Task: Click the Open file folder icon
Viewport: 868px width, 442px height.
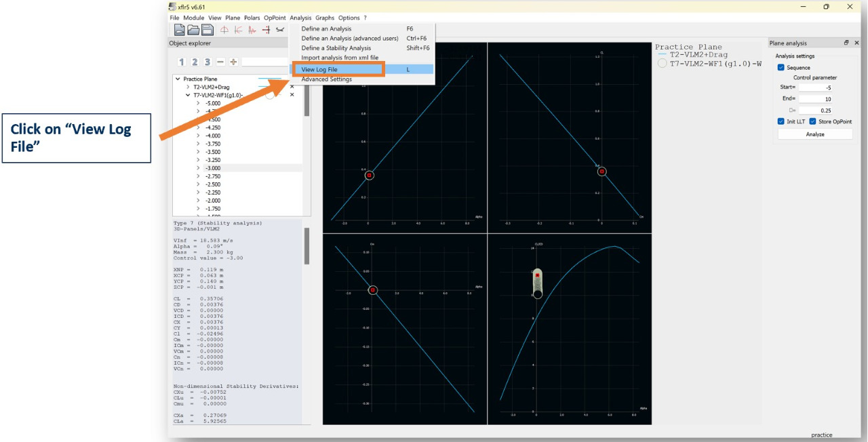Action: point(193,30)
